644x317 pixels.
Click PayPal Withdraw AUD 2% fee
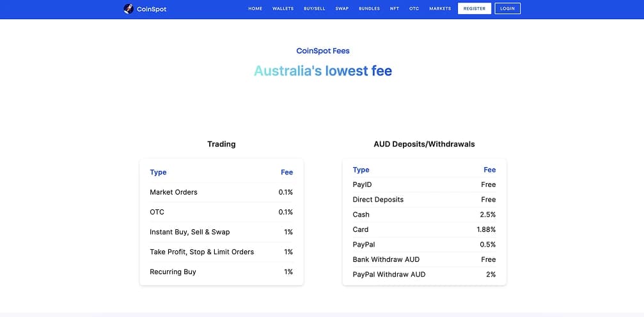coord(491,274)
